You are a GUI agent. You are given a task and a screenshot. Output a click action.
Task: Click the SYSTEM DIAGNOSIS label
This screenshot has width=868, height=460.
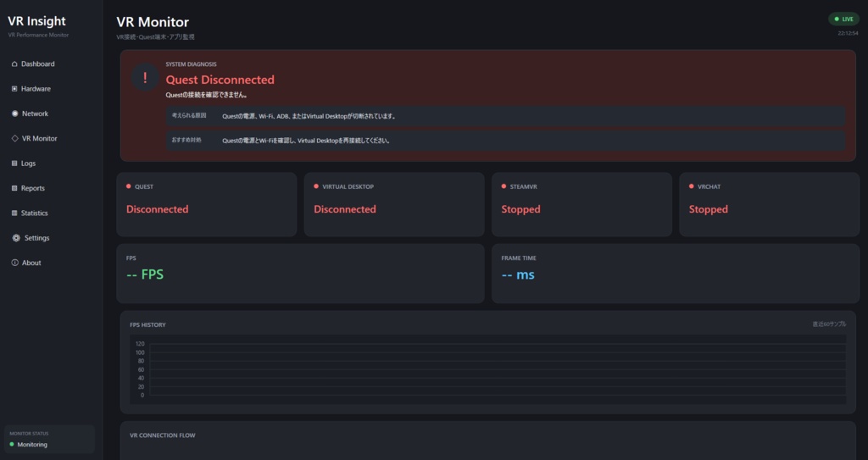click(x=191, y=64)
